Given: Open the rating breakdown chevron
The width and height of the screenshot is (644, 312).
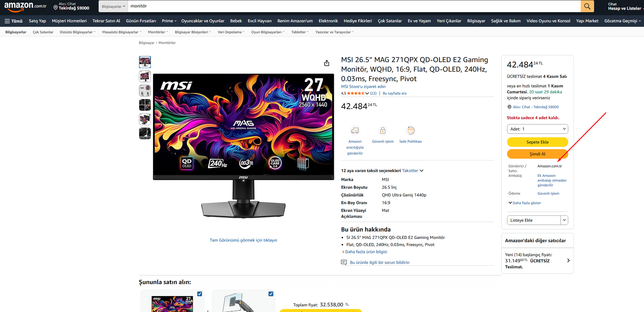Looking at the screenshot, I should (367, 94).
